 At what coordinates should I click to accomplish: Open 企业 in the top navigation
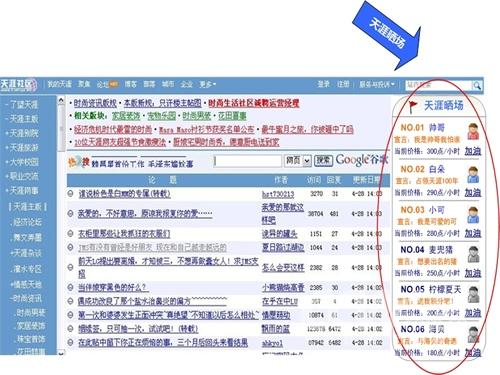click(187, 85)
